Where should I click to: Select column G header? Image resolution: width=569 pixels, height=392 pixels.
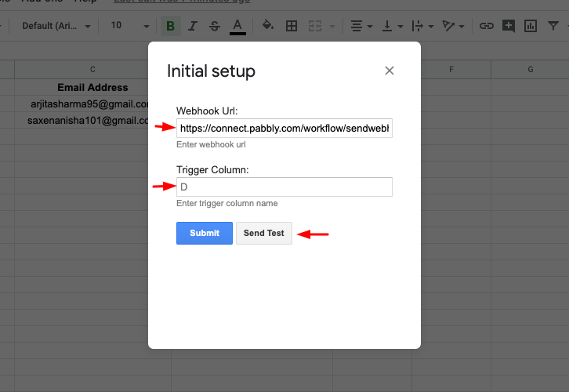point(530,69)
